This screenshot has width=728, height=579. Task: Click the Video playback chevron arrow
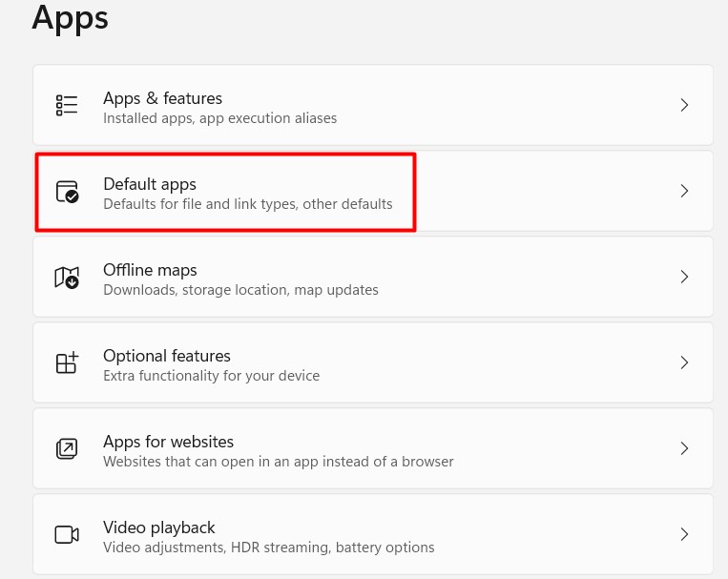tap(684, 534)
